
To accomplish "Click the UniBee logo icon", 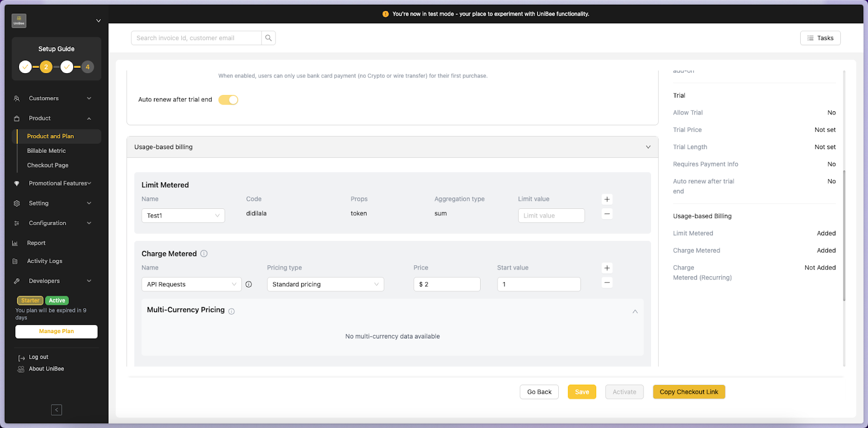I will click(19, 21).
